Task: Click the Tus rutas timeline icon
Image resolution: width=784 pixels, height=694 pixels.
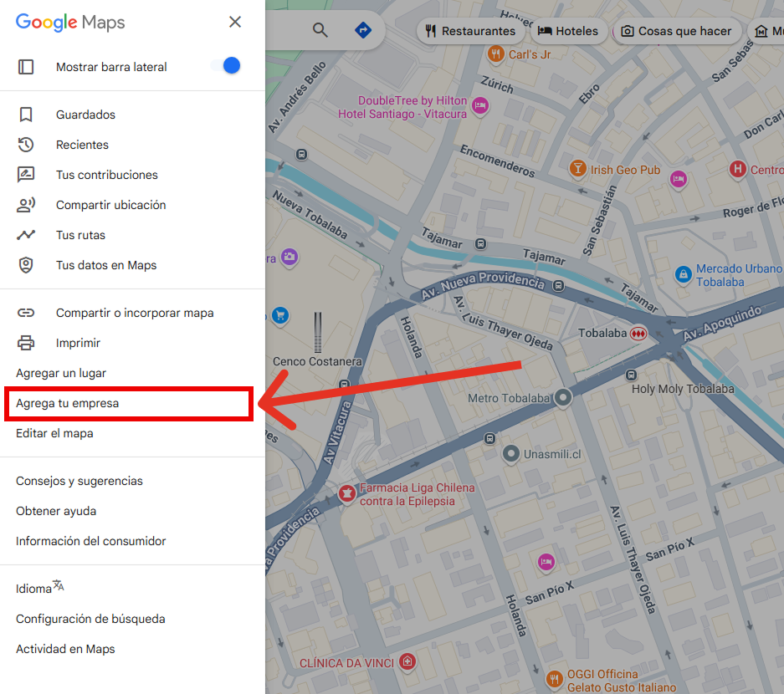Action: [x=26, y=235]
